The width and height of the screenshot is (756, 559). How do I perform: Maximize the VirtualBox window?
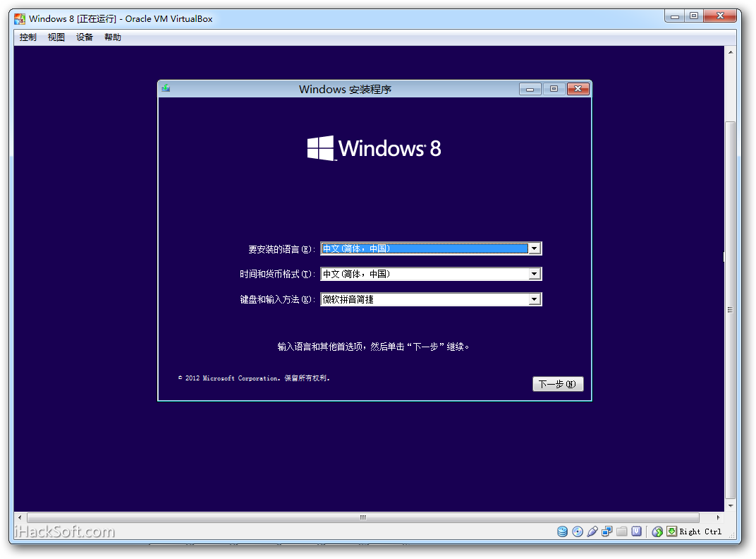tap(694, 16)
